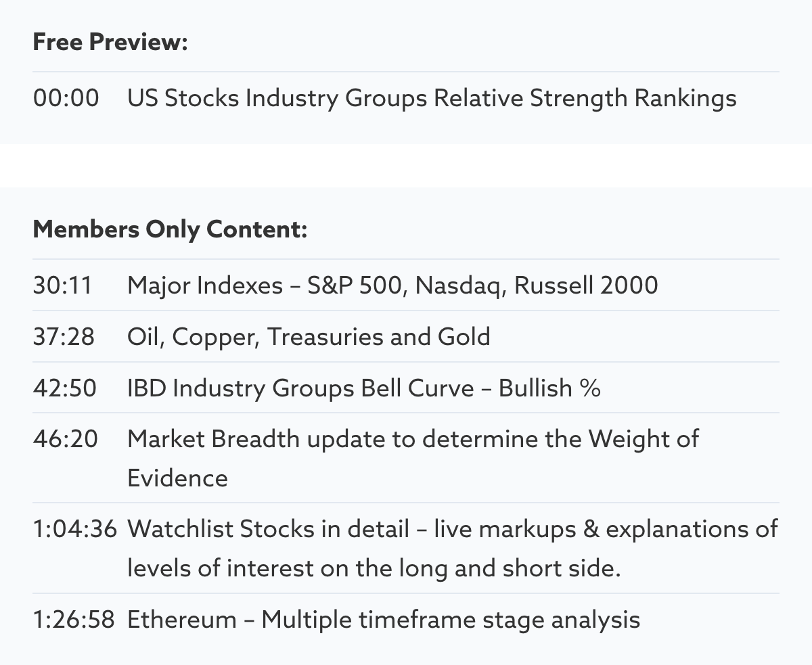
Task: Select the Market Breadth update chapter
Action: click(413, 439)
